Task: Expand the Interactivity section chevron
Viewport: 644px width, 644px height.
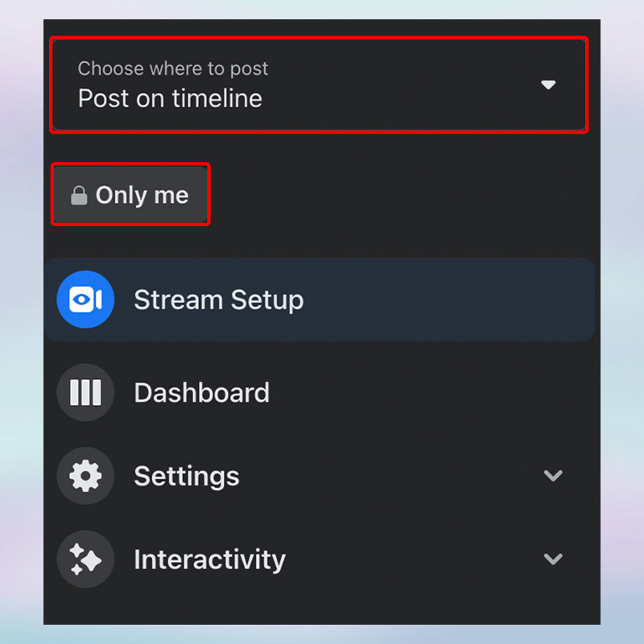Action: click(553, 559)
